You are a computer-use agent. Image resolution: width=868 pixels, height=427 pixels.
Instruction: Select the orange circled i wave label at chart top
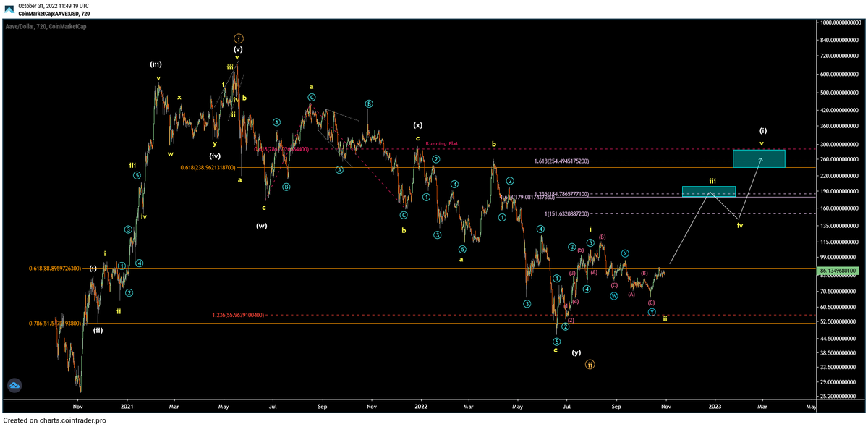[x=239, y=38]
